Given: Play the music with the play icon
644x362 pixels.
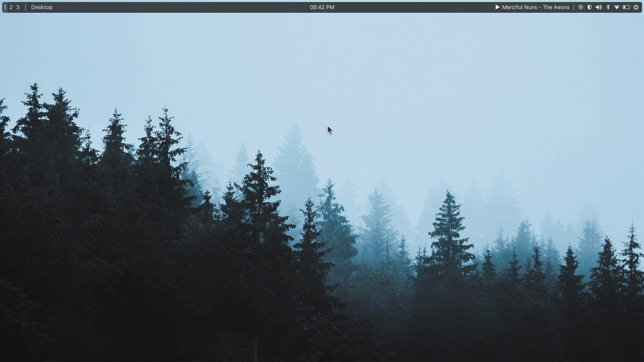Looking at the screenshot, I should [x=497, y=7].
